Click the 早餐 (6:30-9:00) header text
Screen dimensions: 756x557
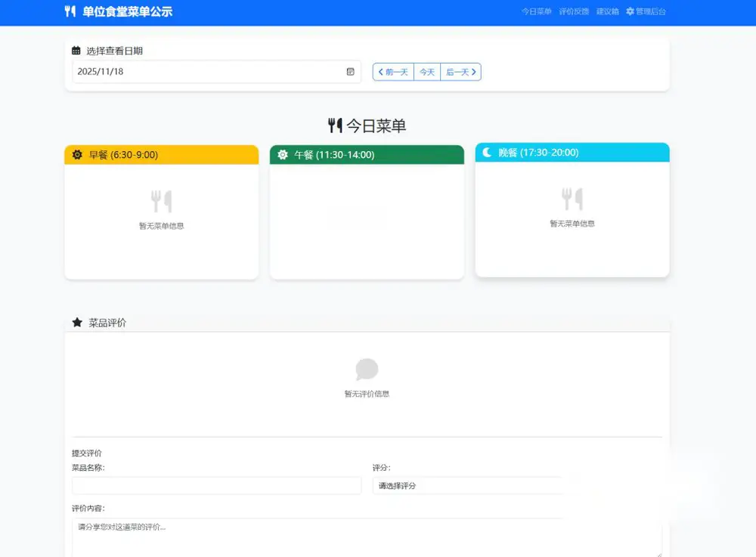click(x=123, y=155)
